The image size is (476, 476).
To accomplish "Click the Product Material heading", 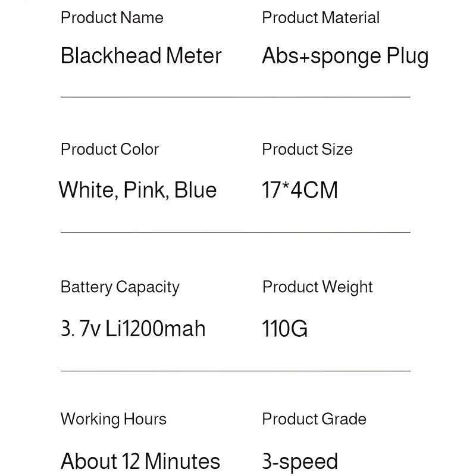I will [x=321, y=18].
